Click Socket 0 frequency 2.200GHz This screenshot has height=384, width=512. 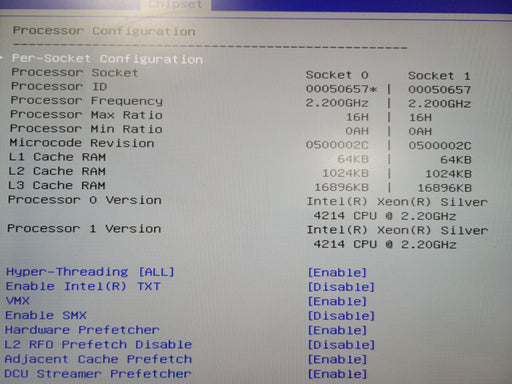tap(337, 103)
